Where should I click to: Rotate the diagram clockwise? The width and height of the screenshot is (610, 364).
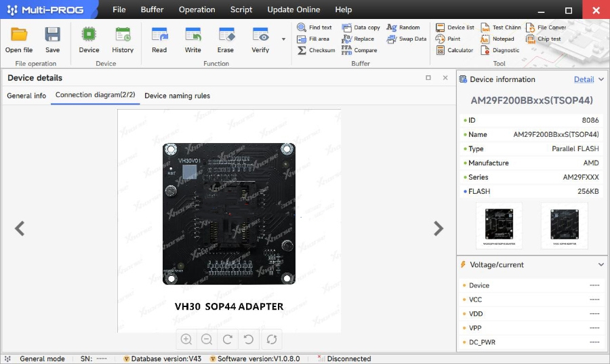[x=228, y=339]
